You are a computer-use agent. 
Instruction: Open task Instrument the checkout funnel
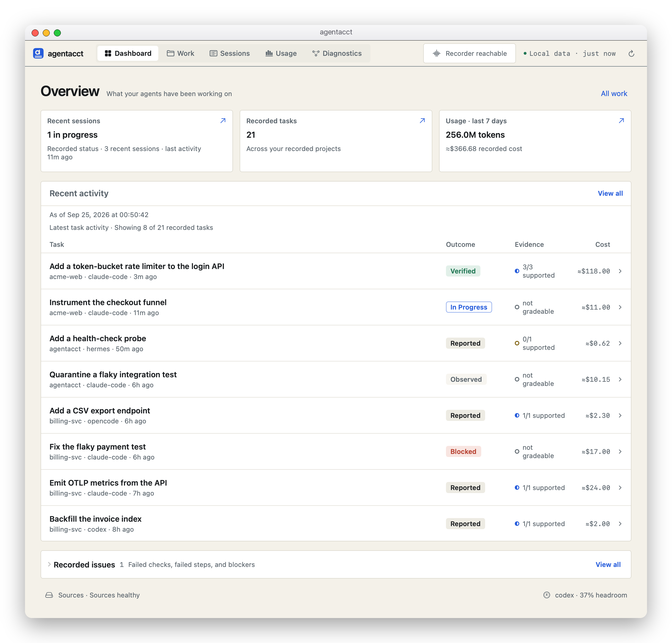pyautogui.click(x=108, y=302)
